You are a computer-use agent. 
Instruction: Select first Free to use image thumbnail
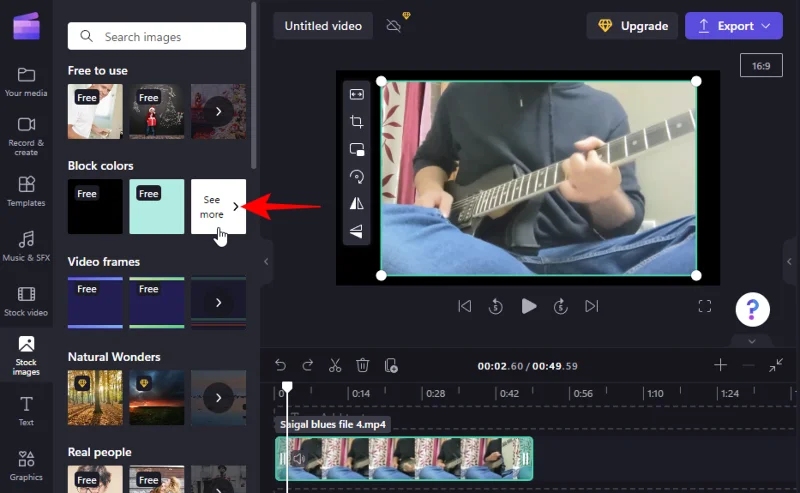pyautogui.click(x=95, y=111)
